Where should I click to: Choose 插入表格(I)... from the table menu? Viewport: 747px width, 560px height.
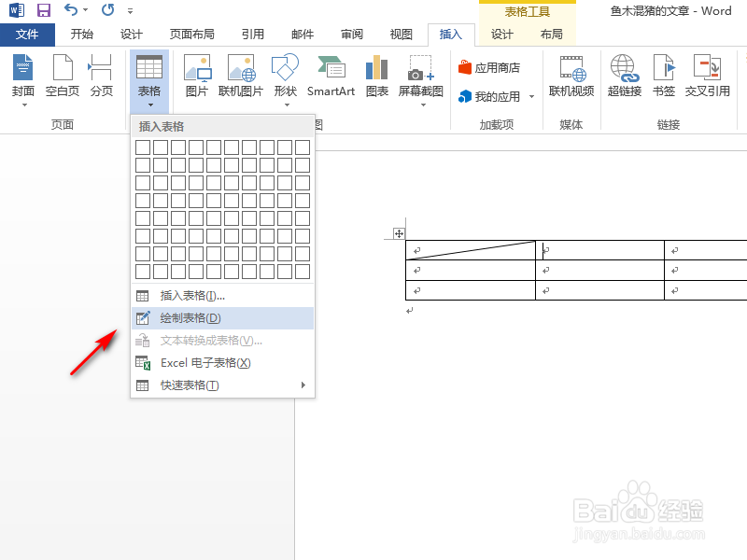click(x=222, y=296)
